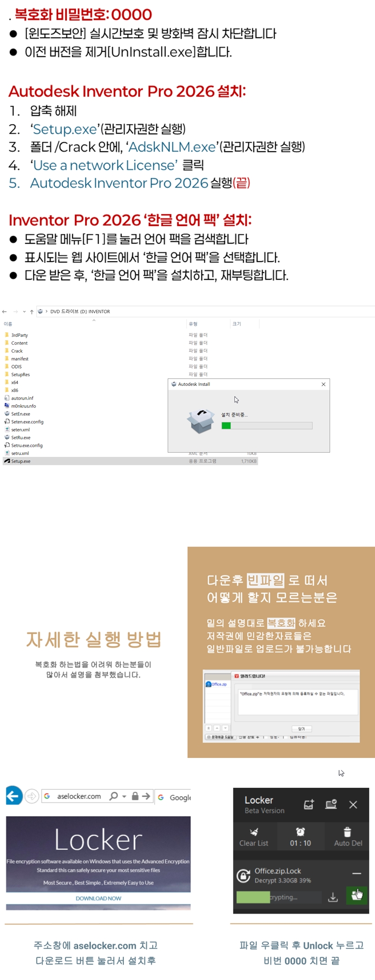Switch to the Google browser tab
The image size is (375, 980).
point(173,797)
